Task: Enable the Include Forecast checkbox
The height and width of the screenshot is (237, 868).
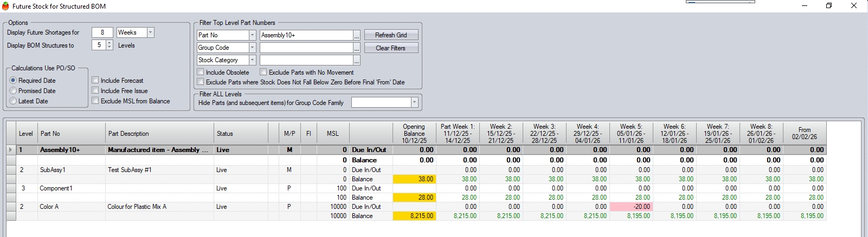Action: click(x=95, y=80)
